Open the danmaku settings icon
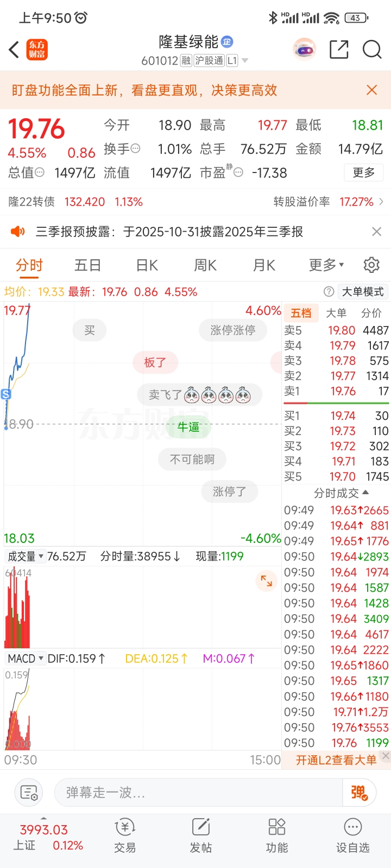391x868 pixels. click(29, 793)
